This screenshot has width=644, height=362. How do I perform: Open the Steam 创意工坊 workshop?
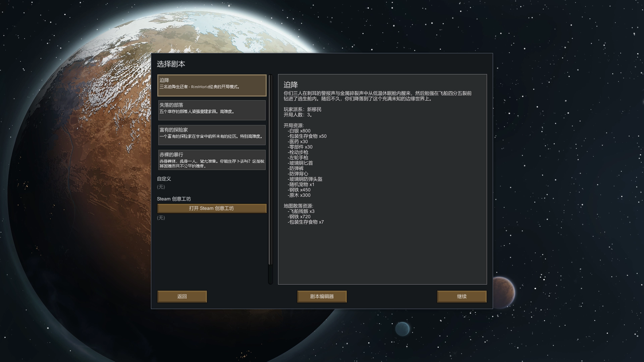coord(212,208)
